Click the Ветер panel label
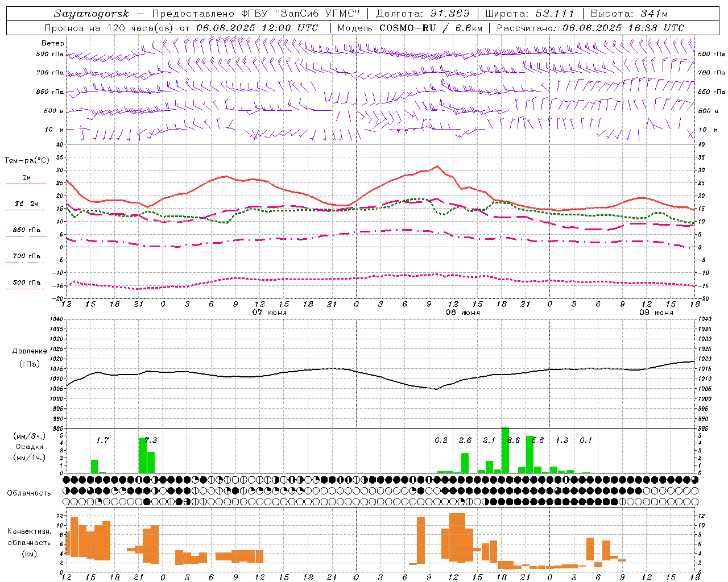 point(53,43)
